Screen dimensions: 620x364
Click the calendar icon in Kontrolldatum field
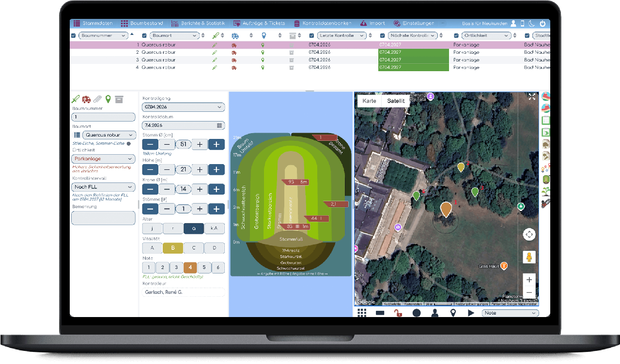[220, 125]
